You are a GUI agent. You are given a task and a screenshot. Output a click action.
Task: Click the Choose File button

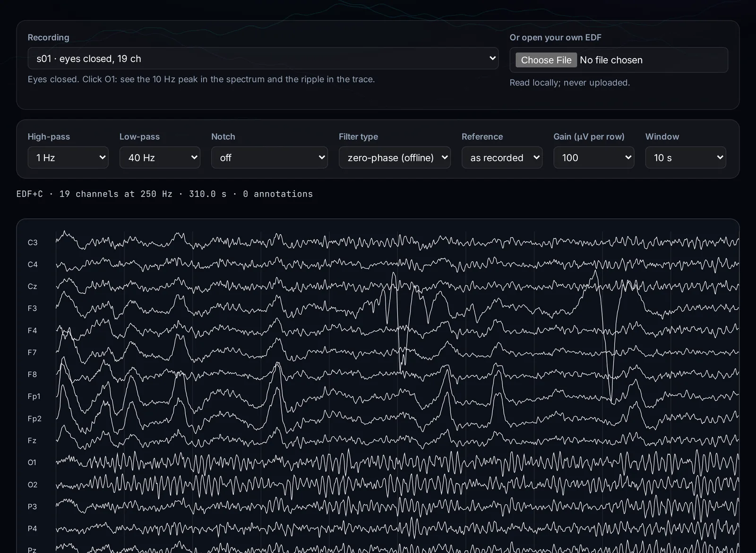point(546,60)
